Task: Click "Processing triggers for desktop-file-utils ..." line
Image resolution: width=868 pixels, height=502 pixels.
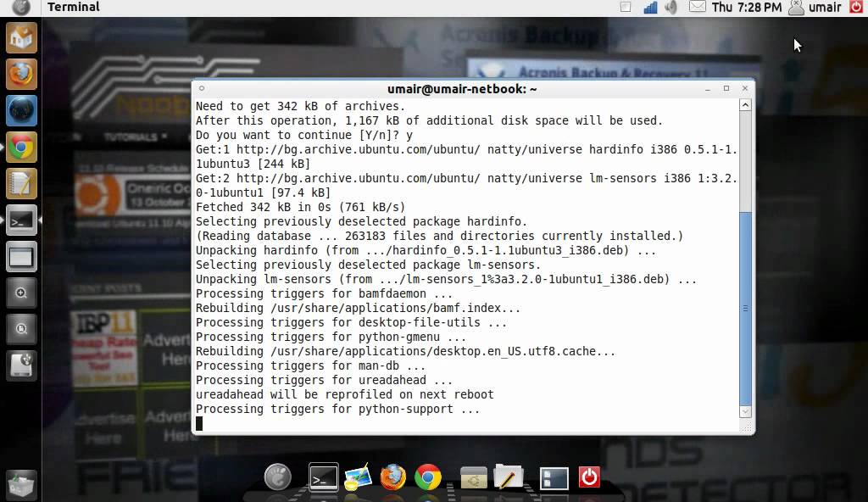Action: tap(351, 322)
